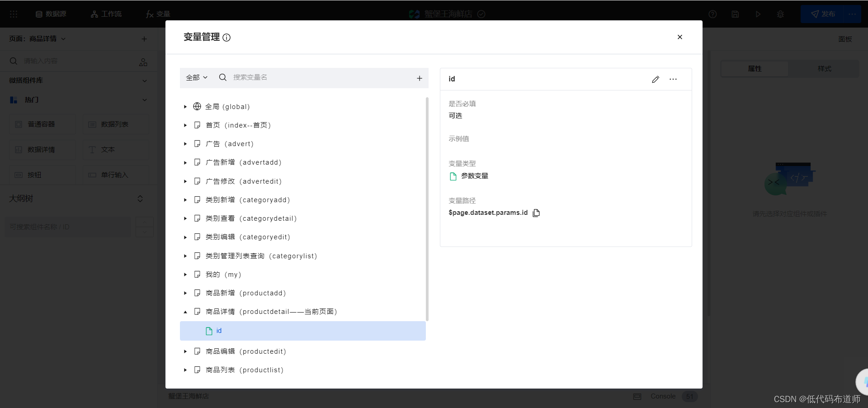Open more options for id variable
Image resolution: width=868 pixels, height=408 pixels.
[x=673, y=79]
